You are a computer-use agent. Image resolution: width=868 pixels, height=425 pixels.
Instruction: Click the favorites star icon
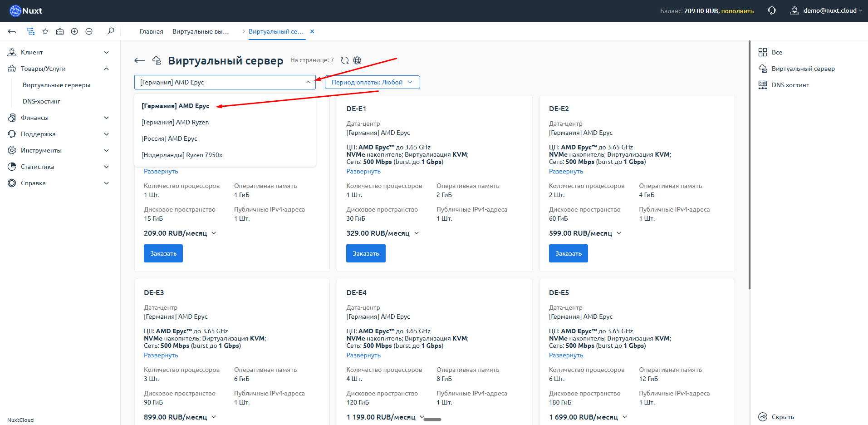coord(45,31)
